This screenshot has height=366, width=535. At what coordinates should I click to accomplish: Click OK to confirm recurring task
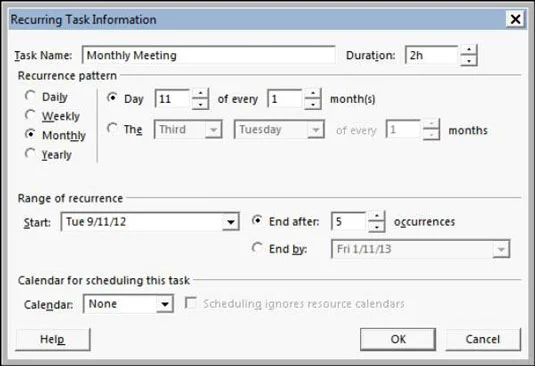pyautogui.click(x=398, y=339)
